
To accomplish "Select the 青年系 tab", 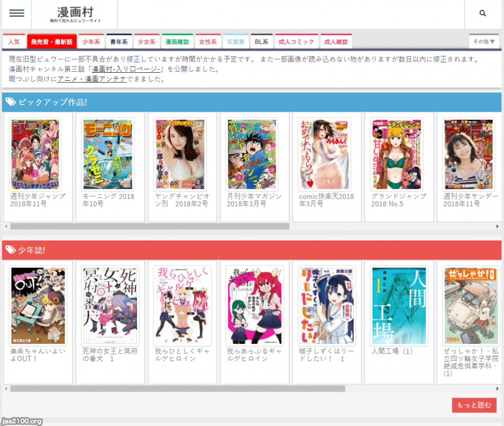I will coord(119,42).
